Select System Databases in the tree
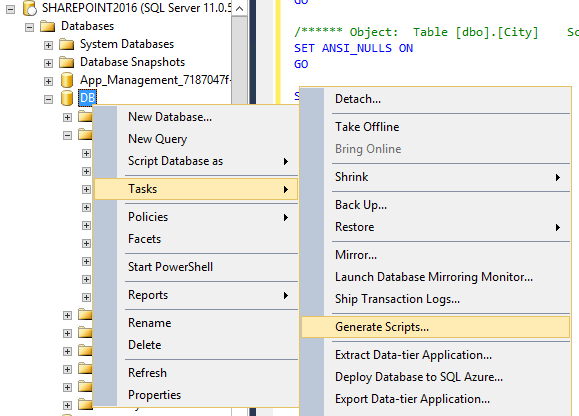 point(127,44)
